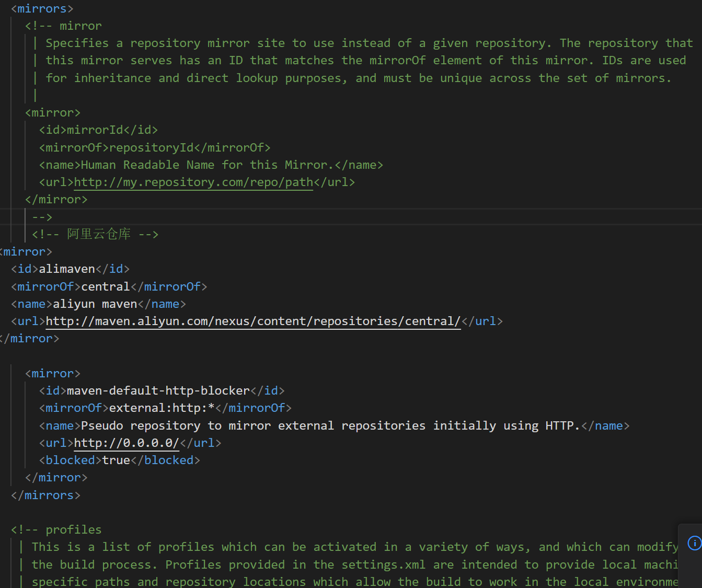702x588 pixels.
Task: Click the opening <mirrors> tag at top
Action: [x=42, y=9]
